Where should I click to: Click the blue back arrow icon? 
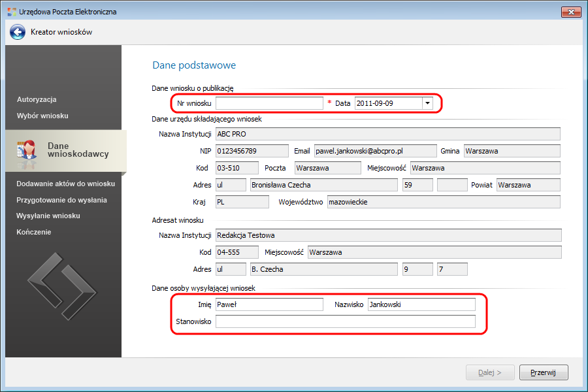[17, 32]
